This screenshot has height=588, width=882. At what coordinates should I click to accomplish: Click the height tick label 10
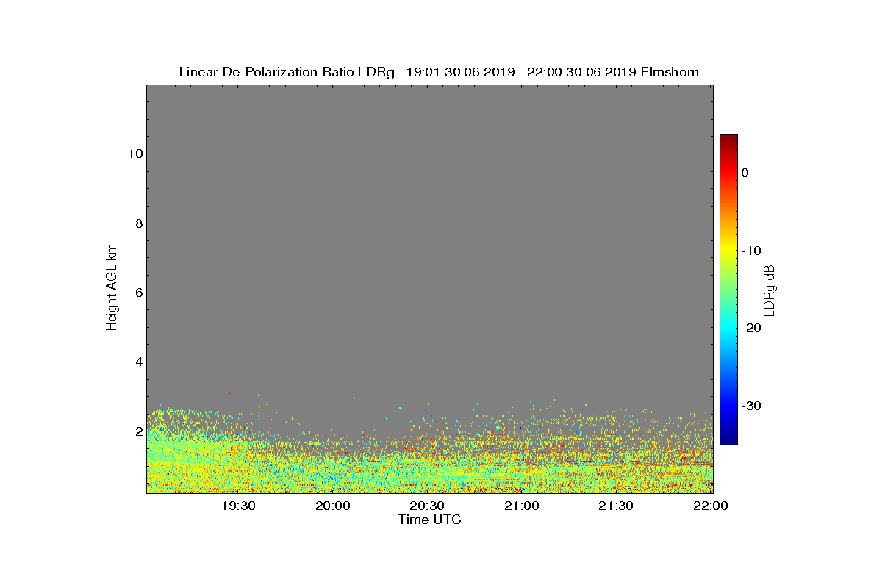point(134,154)
